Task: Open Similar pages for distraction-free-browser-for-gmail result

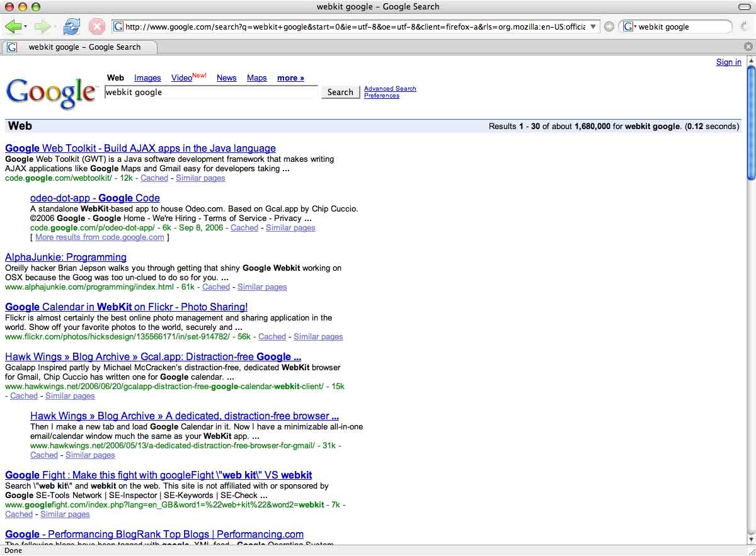Action: pyautogui.click(x=90, y=455)
